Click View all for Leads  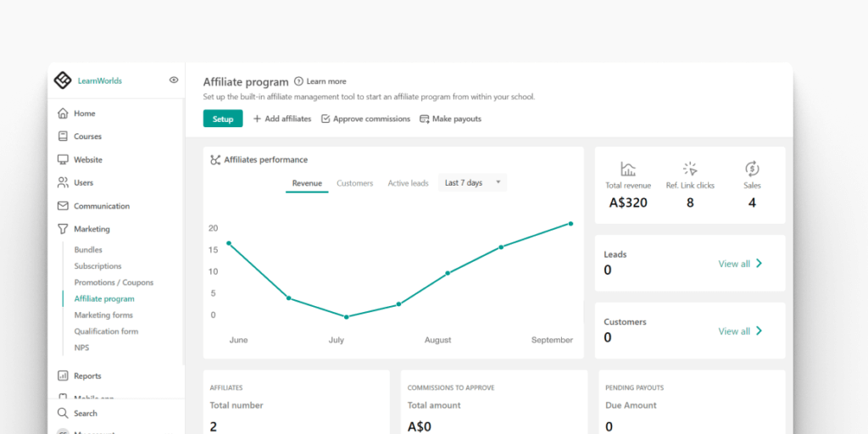point(741,264)
